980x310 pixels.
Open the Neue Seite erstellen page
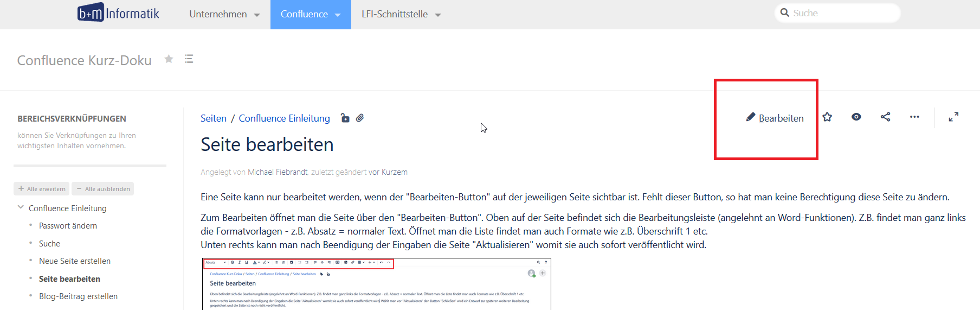(75, 261)
